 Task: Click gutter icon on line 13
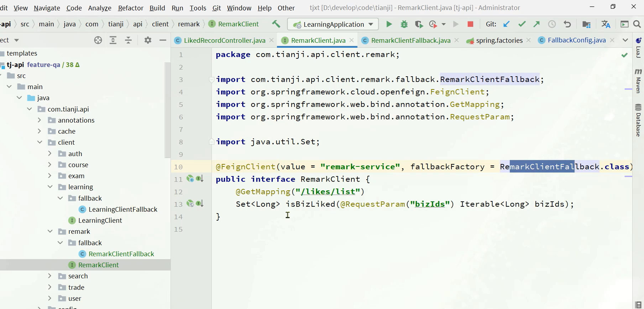[x=190, y=204]
